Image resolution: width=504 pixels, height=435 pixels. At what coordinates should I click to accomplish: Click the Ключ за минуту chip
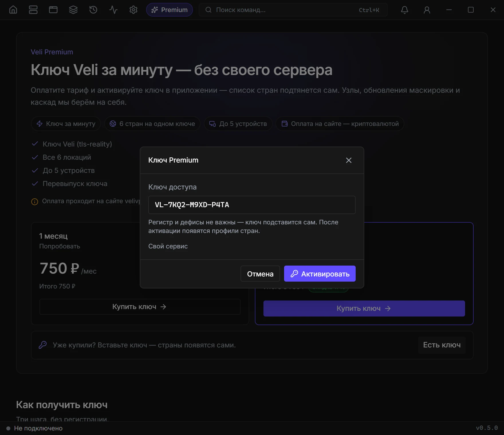(66, 124)
